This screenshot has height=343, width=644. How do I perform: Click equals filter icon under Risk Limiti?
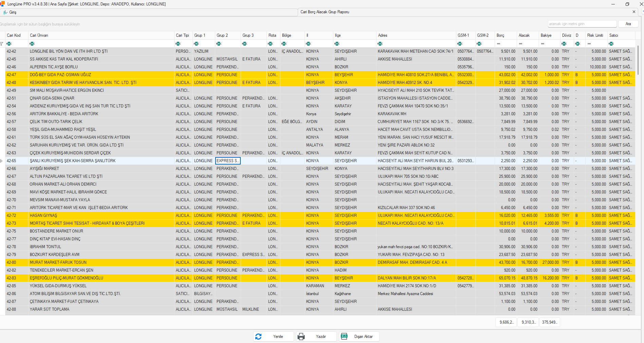point(589,44)
